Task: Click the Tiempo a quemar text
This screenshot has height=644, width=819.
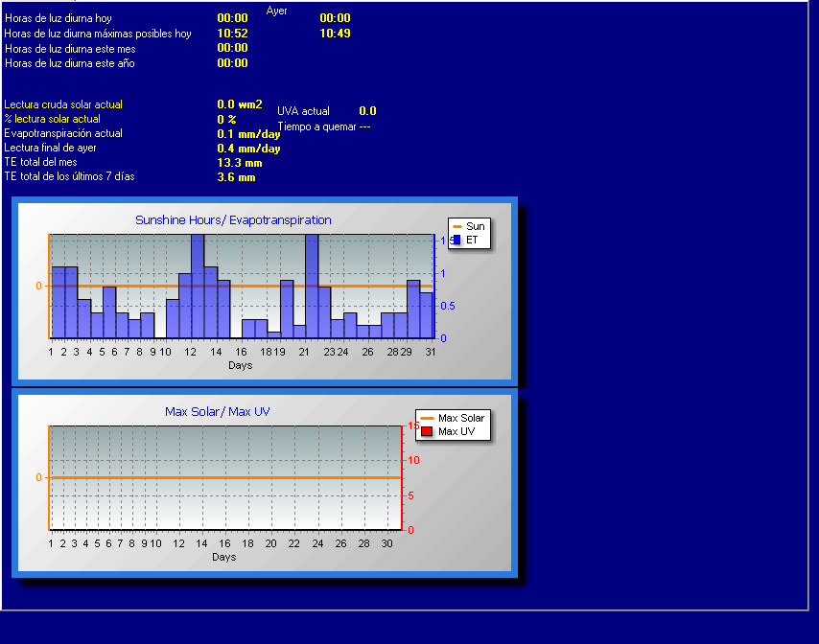Action: click(x=323, y=126)
